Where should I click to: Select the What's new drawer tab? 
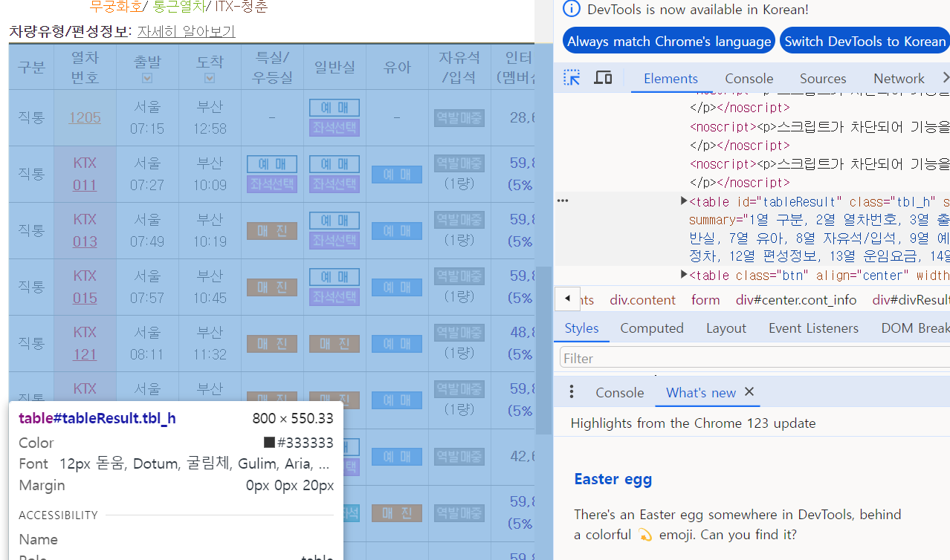[x=701, y=392]
